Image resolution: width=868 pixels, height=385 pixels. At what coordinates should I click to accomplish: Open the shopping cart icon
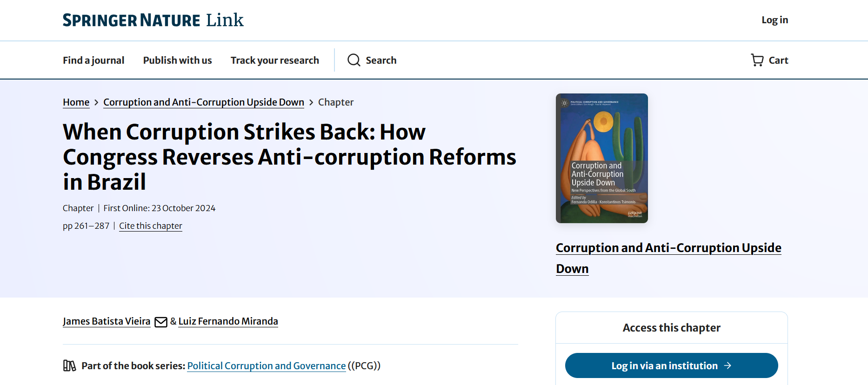(757, 60)
